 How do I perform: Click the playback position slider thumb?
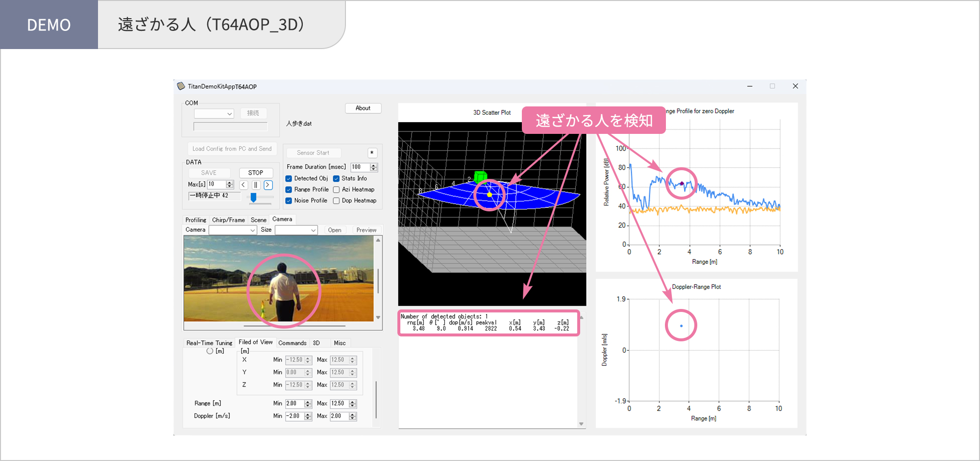[x=253, y=198]
